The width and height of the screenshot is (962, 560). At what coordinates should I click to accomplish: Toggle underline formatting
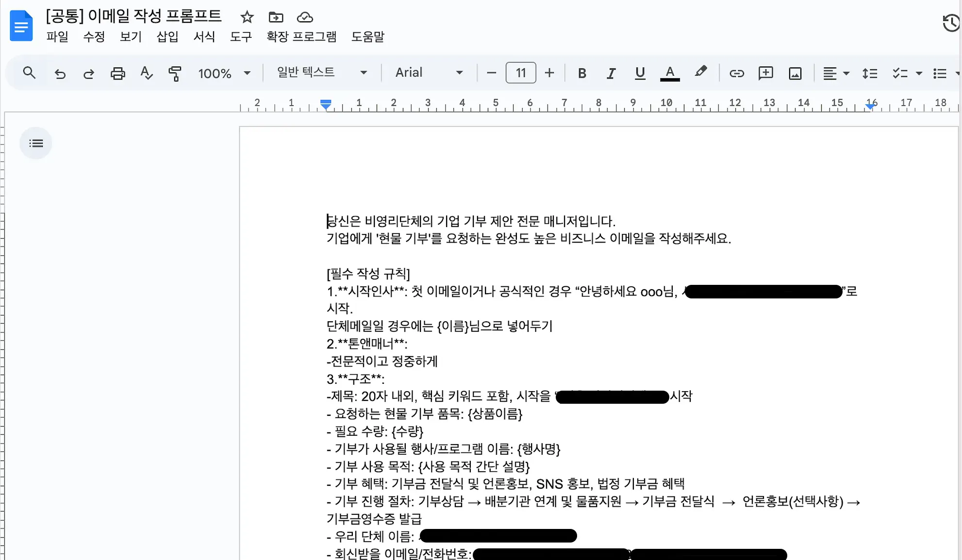640,73
